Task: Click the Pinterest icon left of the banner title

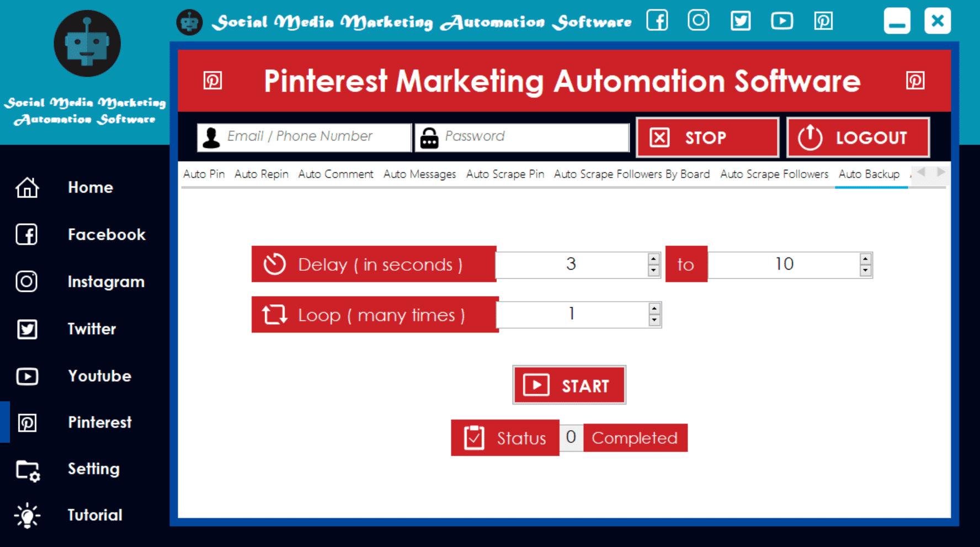Action: [213, 81]
